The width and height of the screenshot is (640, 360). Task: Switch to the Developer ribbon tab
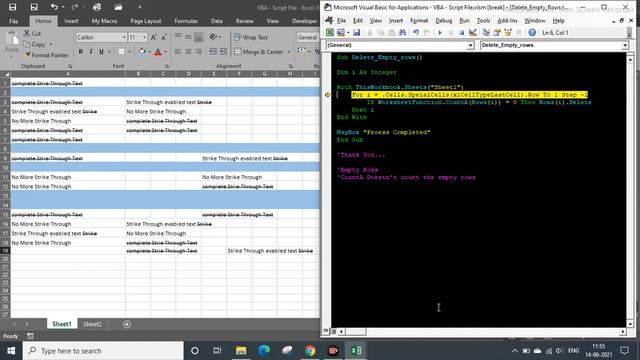click(x=304, y=21)
